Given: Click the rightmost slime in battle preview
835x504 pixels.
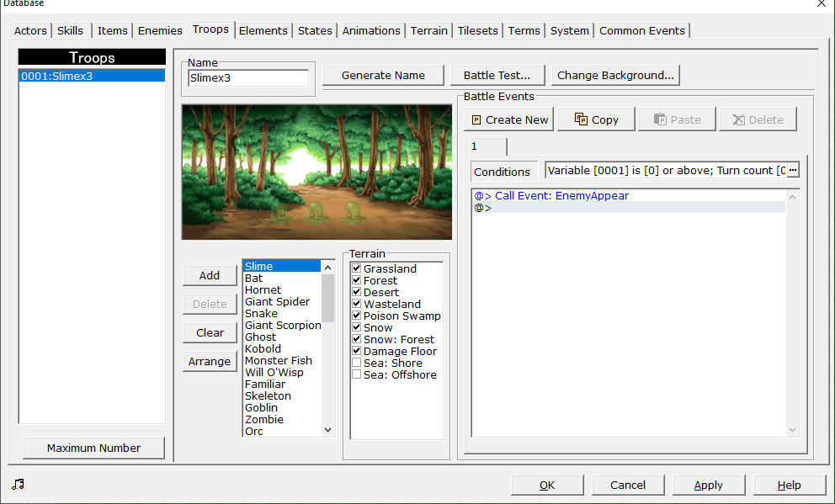Looking at the screenshot, I should coord(353,212).
